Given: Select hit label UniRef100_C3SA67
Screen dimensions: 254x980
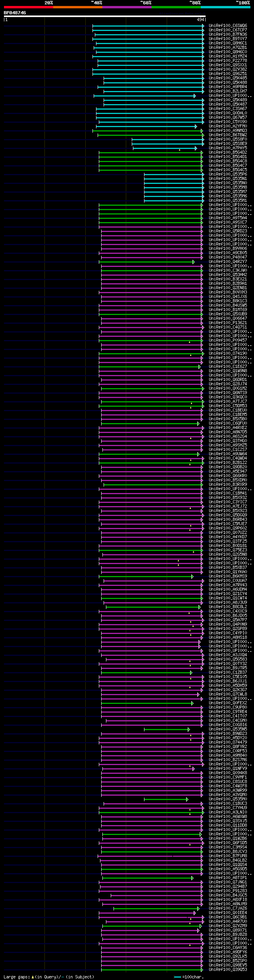Looking at the screenshot, I should pos(228,109).
